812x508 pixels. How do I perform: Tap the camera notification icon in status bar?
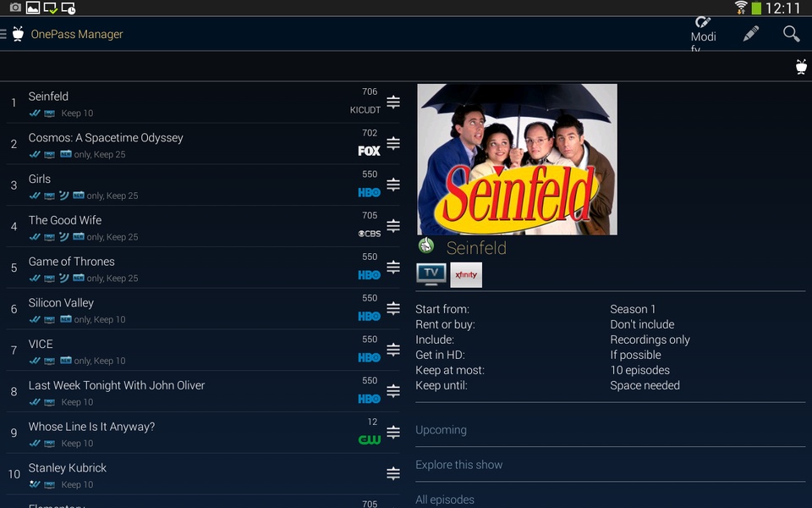15,8
